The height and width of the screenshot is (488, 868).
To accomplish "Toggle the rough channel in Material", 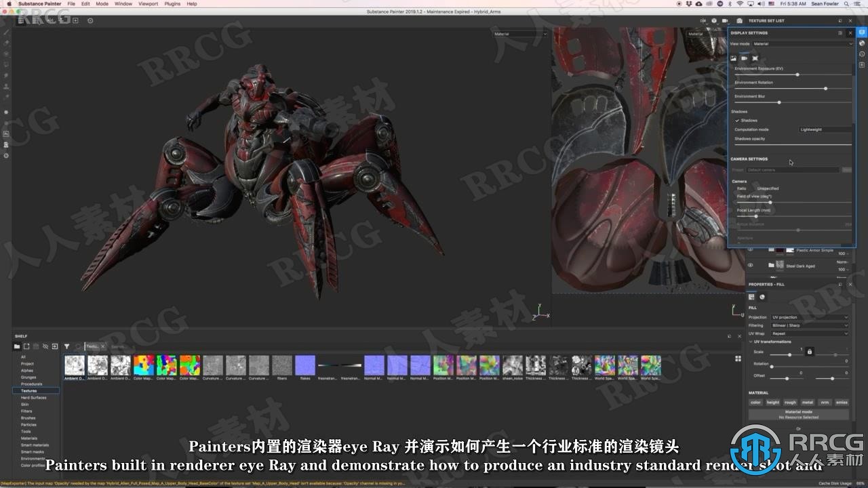I will 790,402.
